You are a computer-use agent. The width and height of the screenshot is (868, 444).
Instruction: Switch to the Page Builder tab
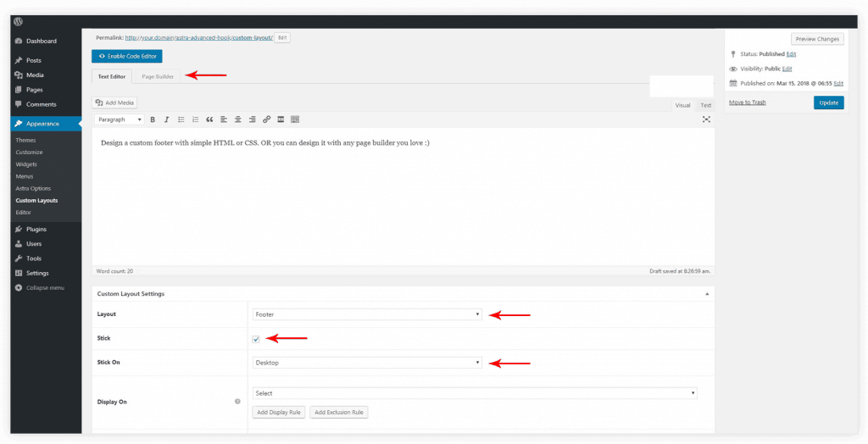(x=158, y=76)
